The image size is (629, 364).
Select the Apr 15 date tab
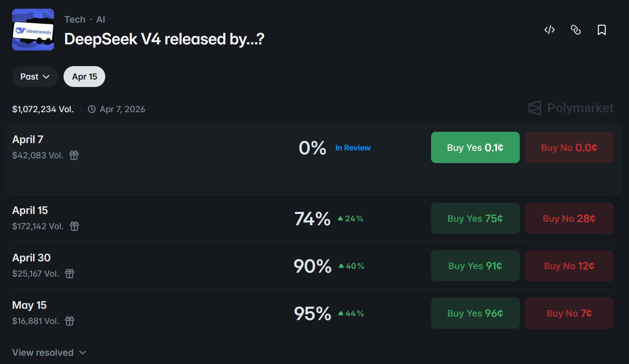(x=84, y=77)
